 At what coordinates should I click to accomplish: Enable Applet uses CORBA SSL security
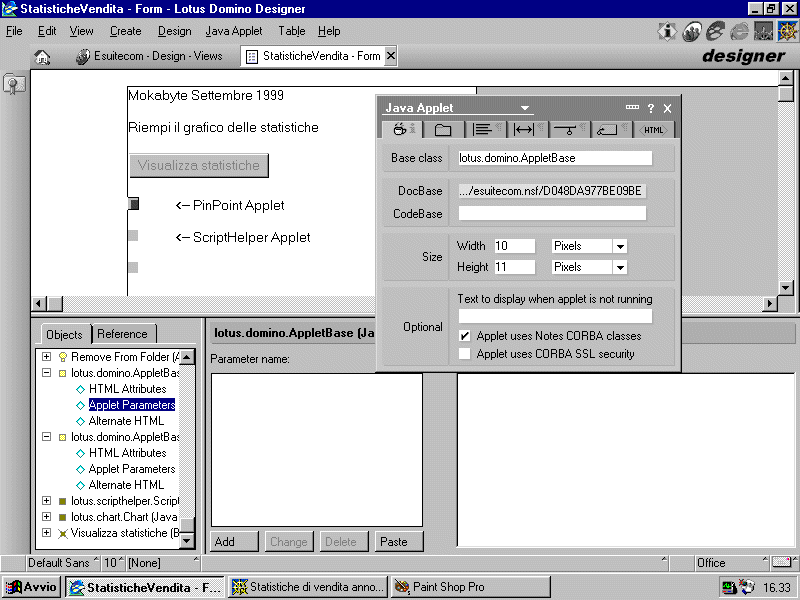[464, 354]
